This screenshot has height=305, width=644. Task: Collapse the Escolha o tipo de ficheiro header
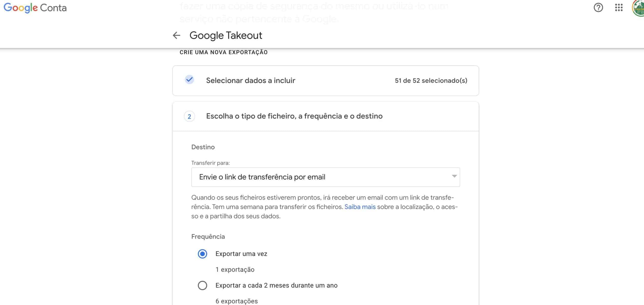pos(325,116)
